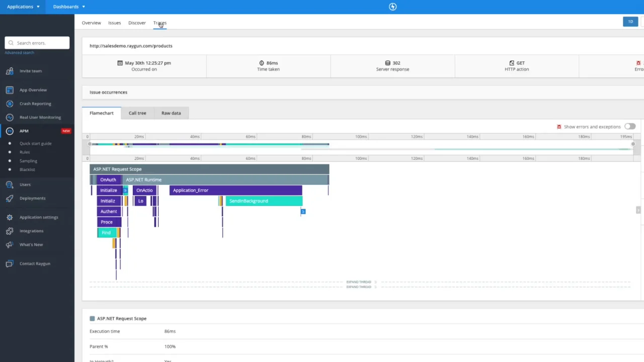Open Real User Monitoring section
Image resolution: width=644 pixels, height=362 pixels.
[40, 117]
